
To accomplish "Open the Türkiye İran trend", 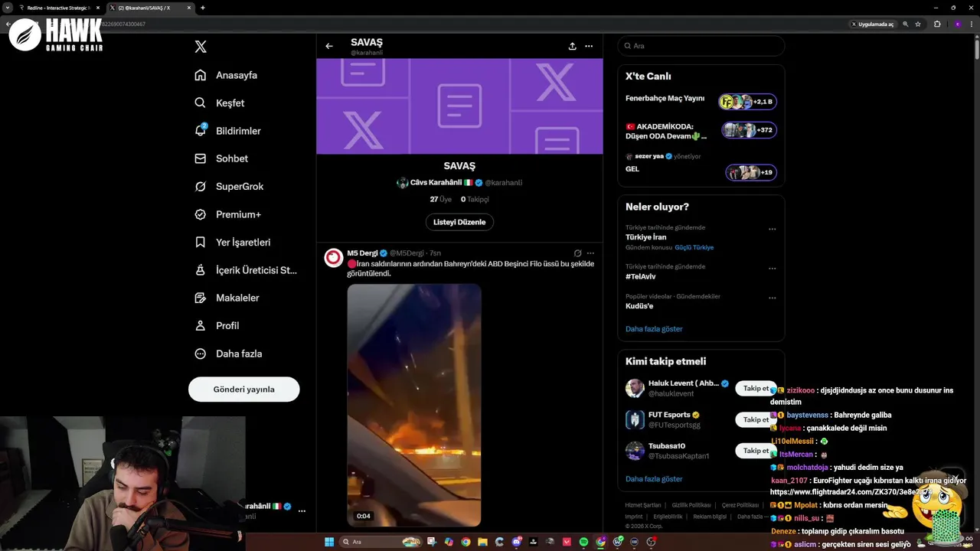I will 645,237.
